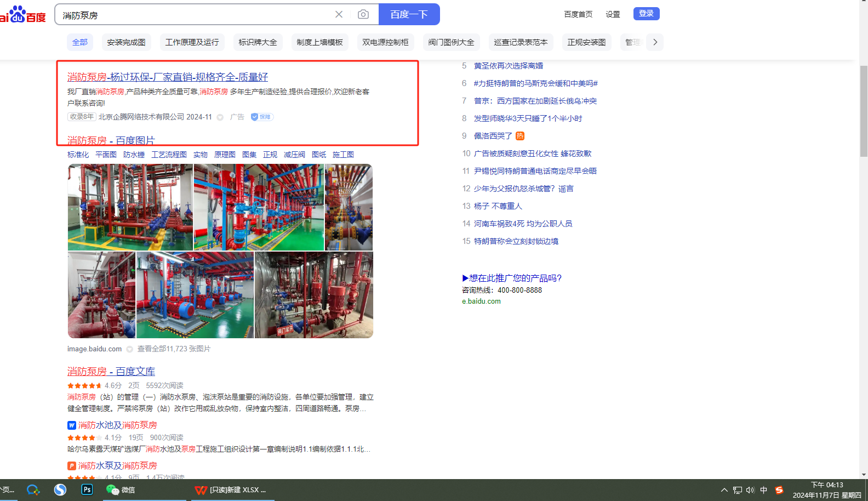Click the P presentation icon beside 消防水泵及消防泵房
The image size is (868, 501).
71,466
